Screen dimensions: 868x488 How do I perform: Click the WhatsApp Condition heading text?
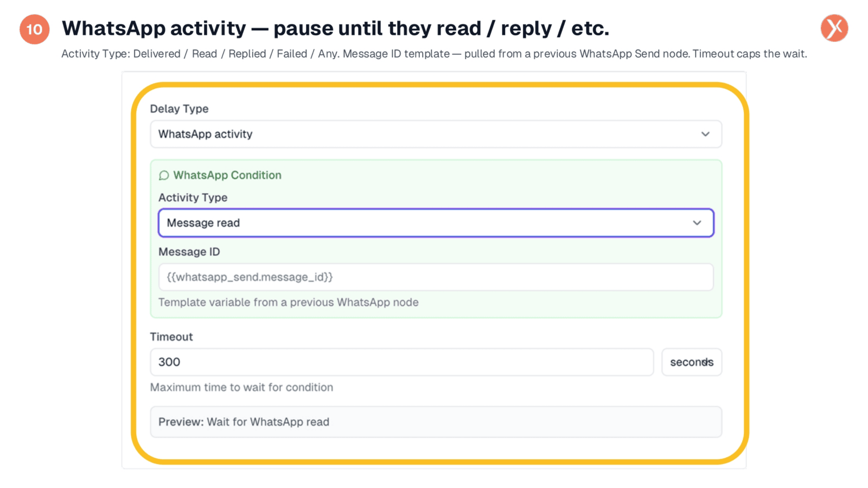coord(227,175)
